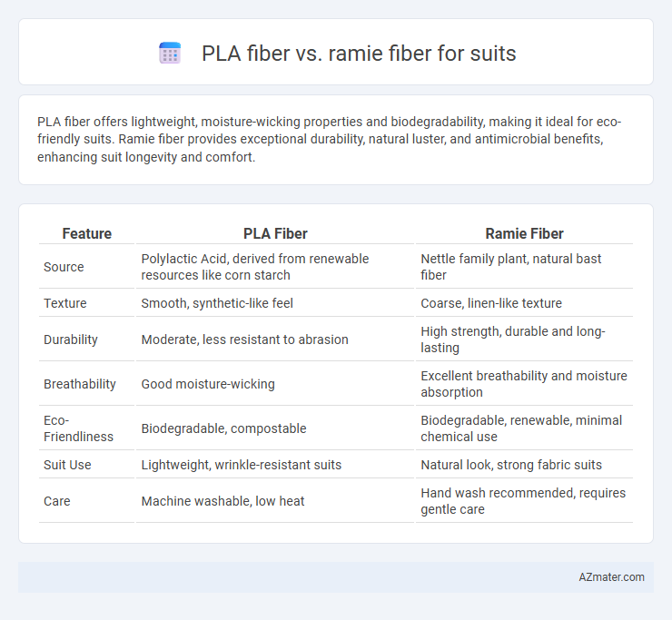
Task: Click the 'Texture' row label
Action: 65,303
